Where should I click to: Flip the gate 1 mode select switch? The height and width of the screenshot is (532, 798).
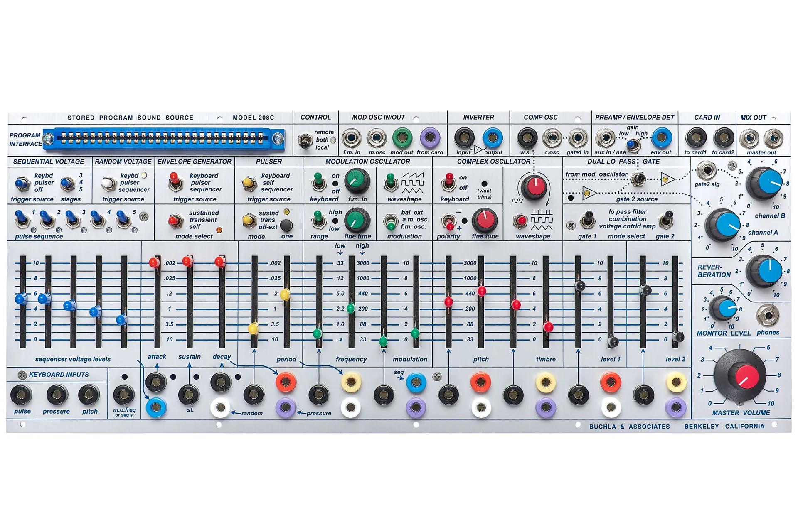coord(587,220)
